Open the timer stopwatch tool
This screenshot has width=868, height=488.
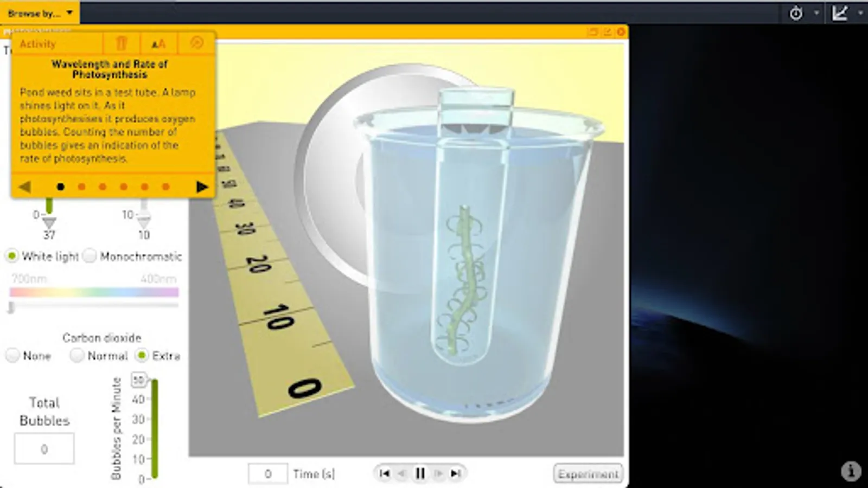click(796, 14)
